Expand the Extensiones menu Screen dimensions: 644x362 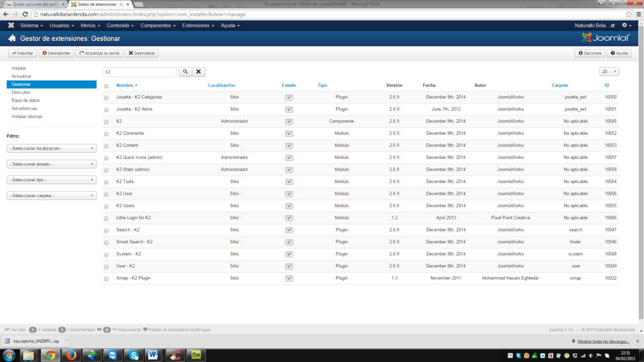point(198,26)
